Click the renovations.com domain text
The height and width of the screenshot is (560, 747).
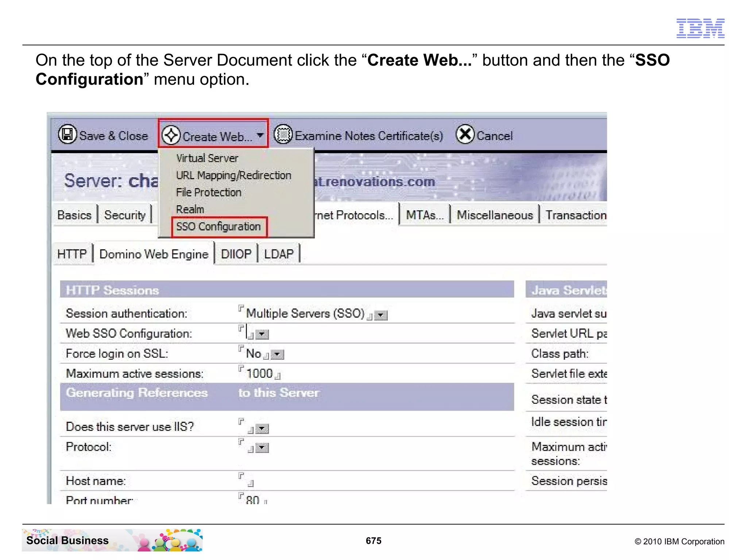375,182
